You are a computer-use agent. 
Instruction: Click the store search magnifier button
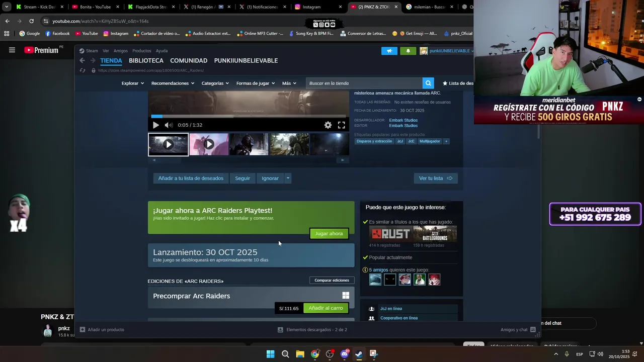pyautogui.click(x=428, y=83)
